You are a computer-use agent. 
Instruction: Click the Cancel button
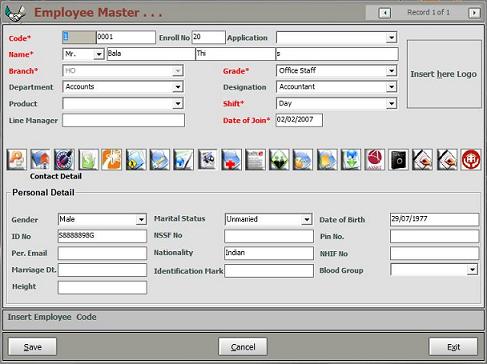click(x=243, y=347)
